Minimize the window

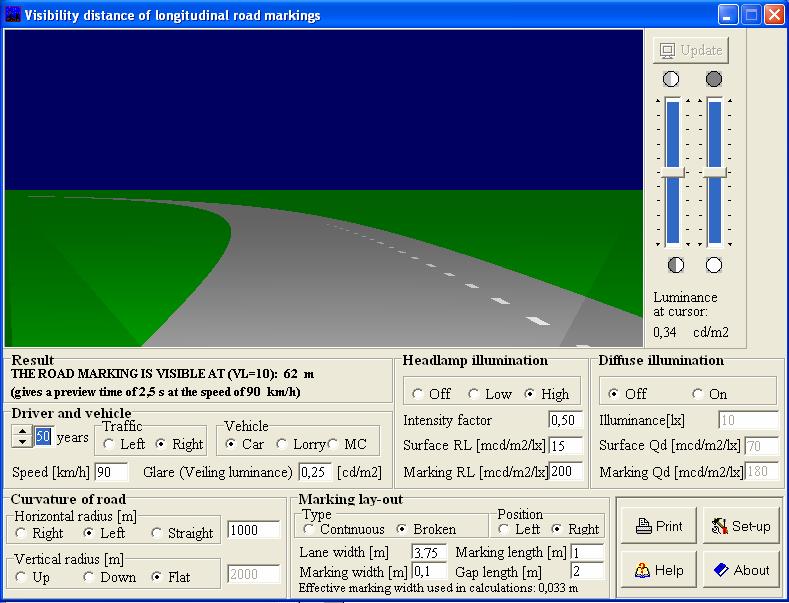(x=727, y=15)
